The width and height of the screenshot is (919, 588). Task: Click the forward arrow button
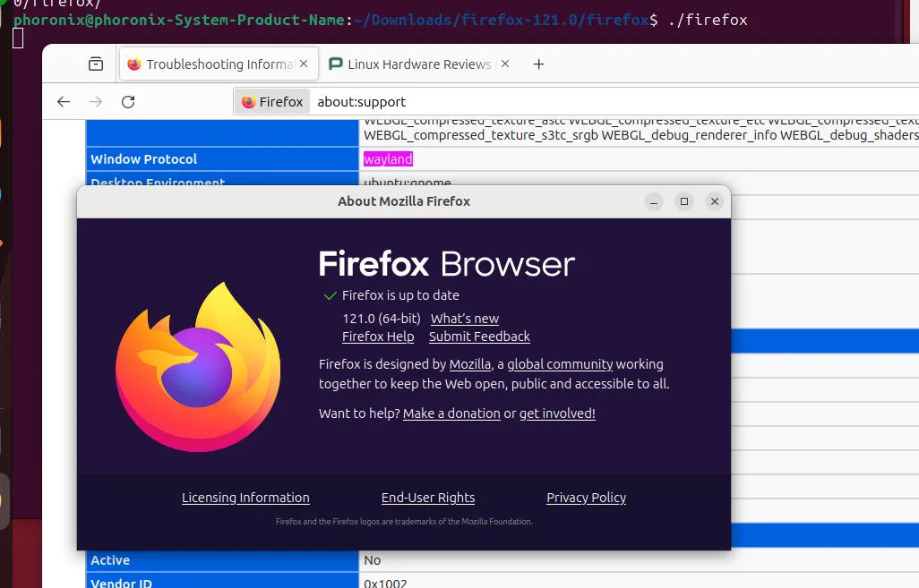[x=96, y=102]
